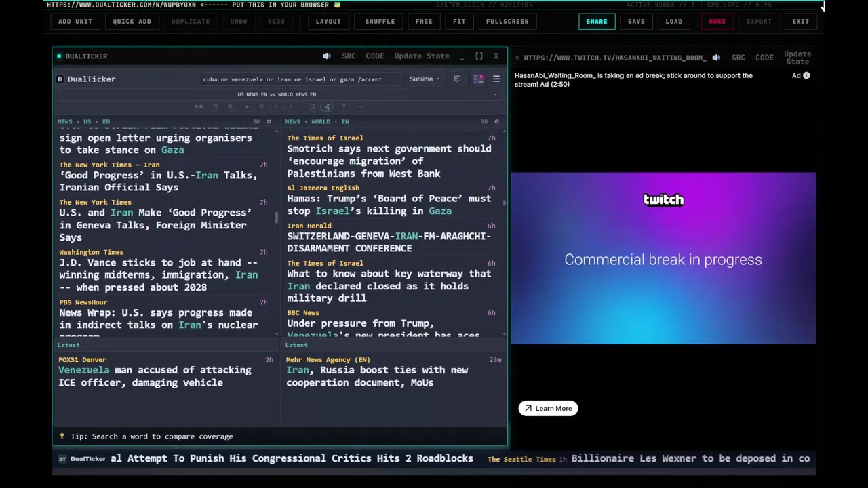The width and height of the screenshot is (868, 488).
Task: Click the lightbulb tip icon
Action: tap(62, 436)
